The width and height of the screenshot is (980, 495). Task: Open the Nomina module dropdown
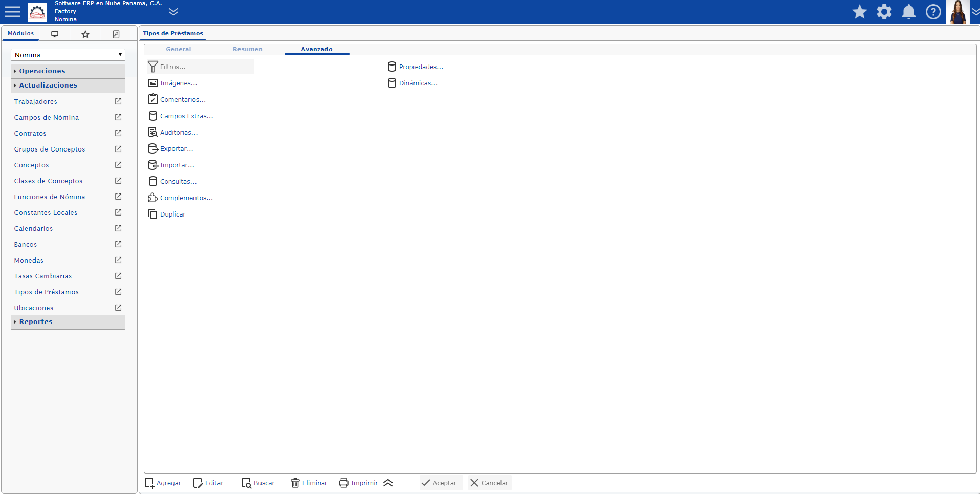(x=68, y=55)
